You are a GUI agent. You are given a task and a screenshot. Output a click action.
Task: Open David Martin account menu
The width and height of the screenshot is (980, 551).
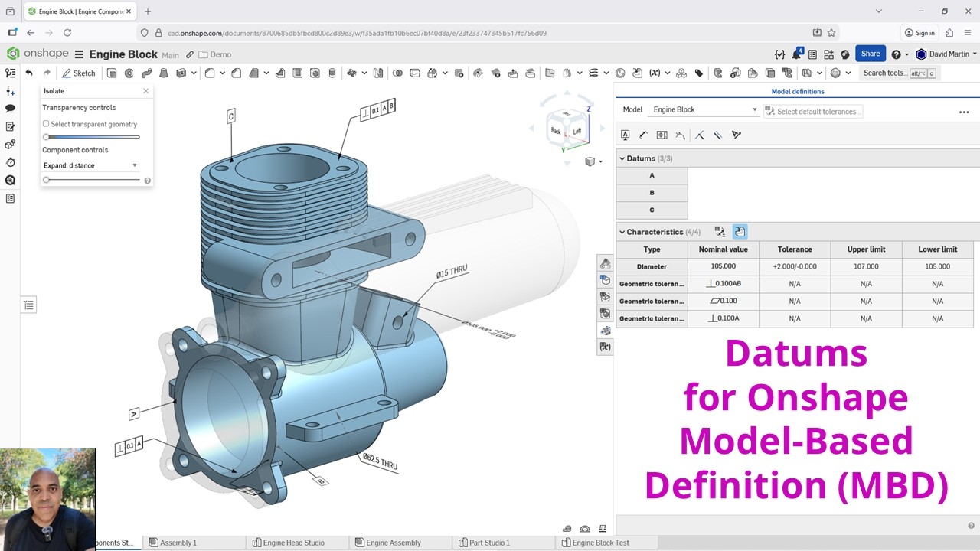[946, 54]
